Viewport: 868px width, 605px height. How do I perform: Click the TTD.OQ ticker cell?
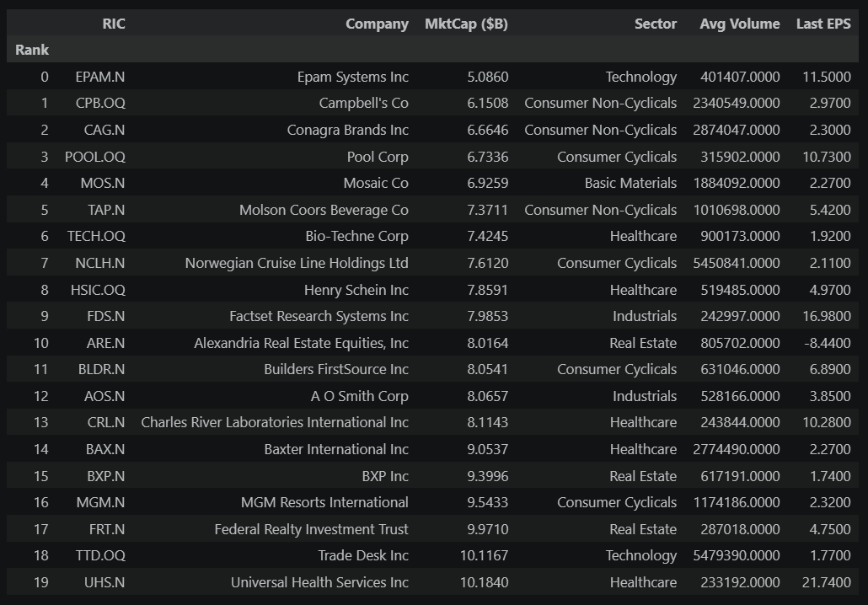[x=100, y=555]
